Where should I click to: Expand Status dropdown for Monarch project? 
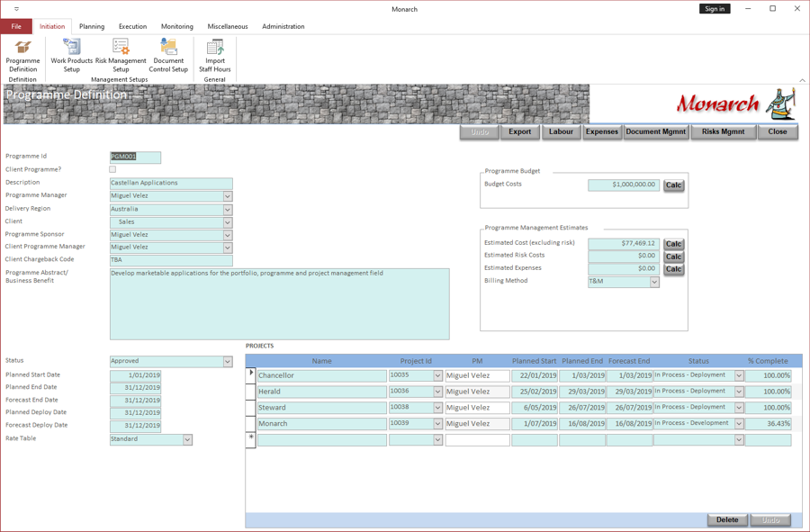click(739, 424)
